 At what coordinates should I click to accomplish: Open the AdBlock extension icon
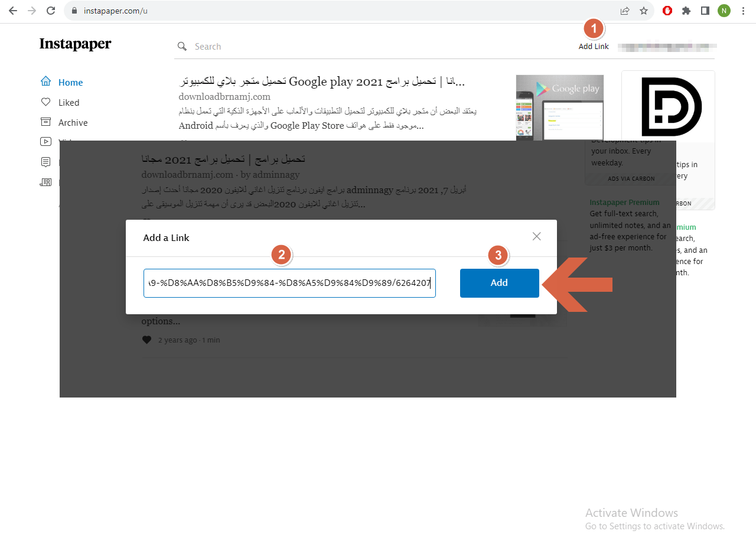click(667, 10)
